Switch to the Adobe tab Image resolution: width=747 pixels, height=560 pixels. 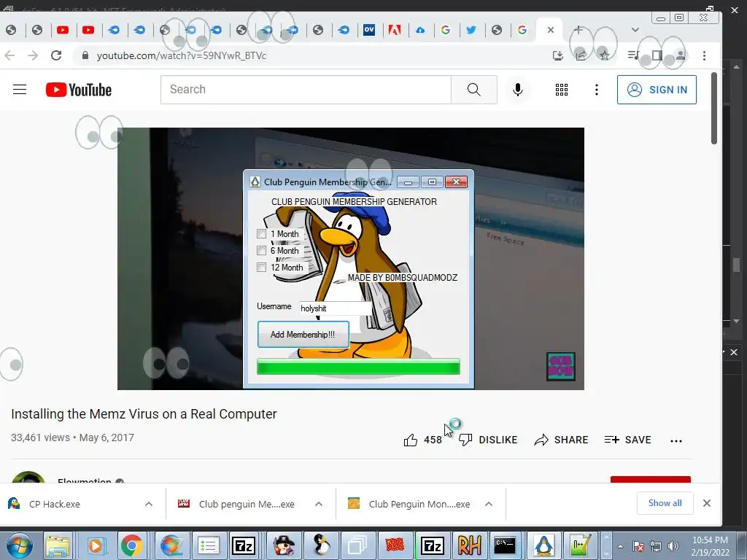click(x=395, y=30)
